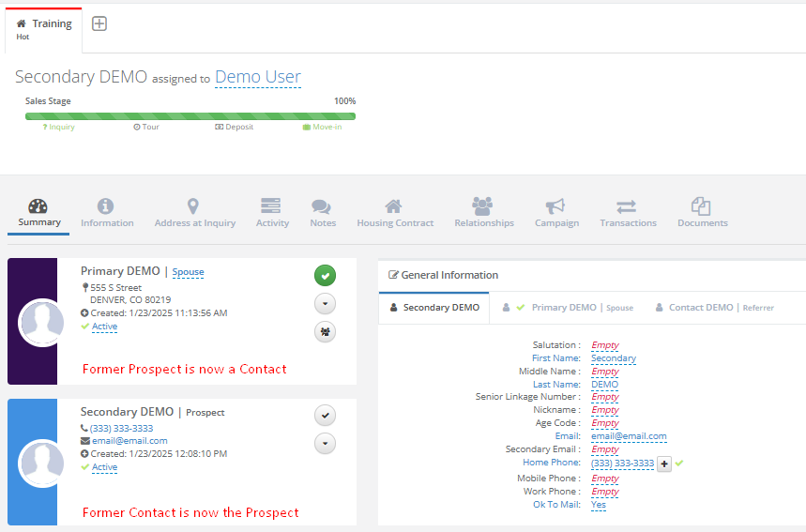Change Secondary DEMO's Active status
The height and width of the screenshot is (532, 806).
click(104, 467)
